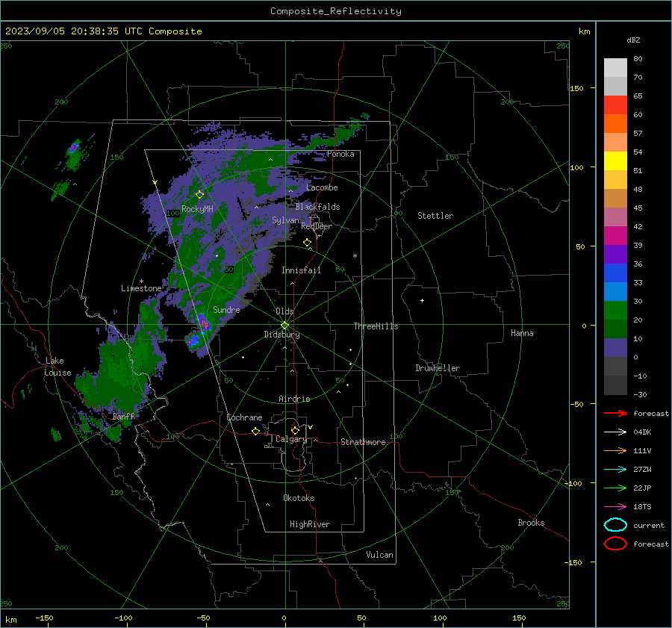Select the bright green 20–30 dBZ color swatch
672x628 pixels.
click(615, 311)
